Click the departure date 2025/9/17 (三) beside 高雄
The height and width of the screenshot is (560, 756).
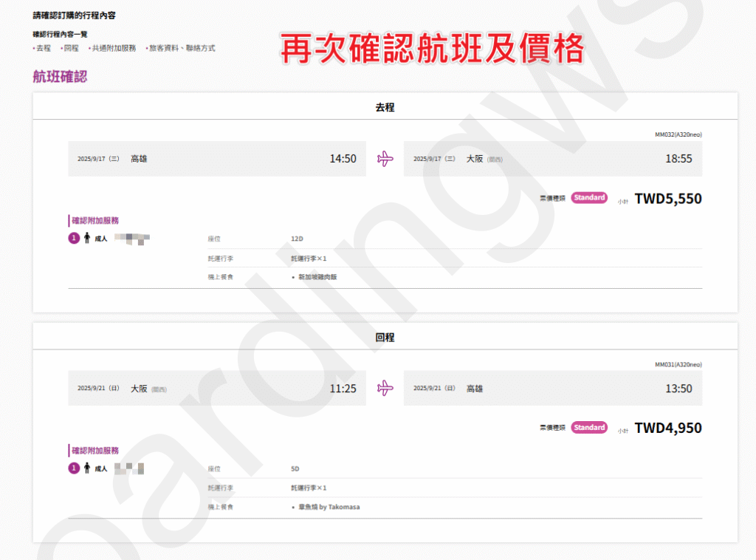98,159
